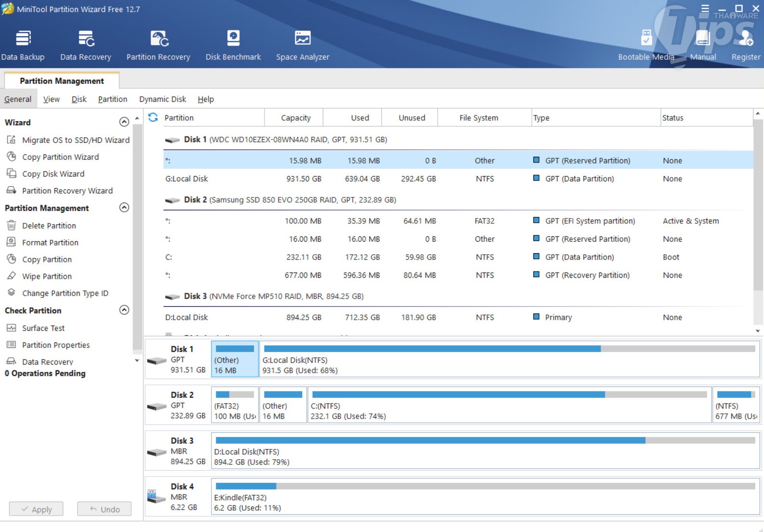The height and width of the screenshot is (532, 764).
Task: Click the refresh icon beside Partition header
Action: click(153, 117)
